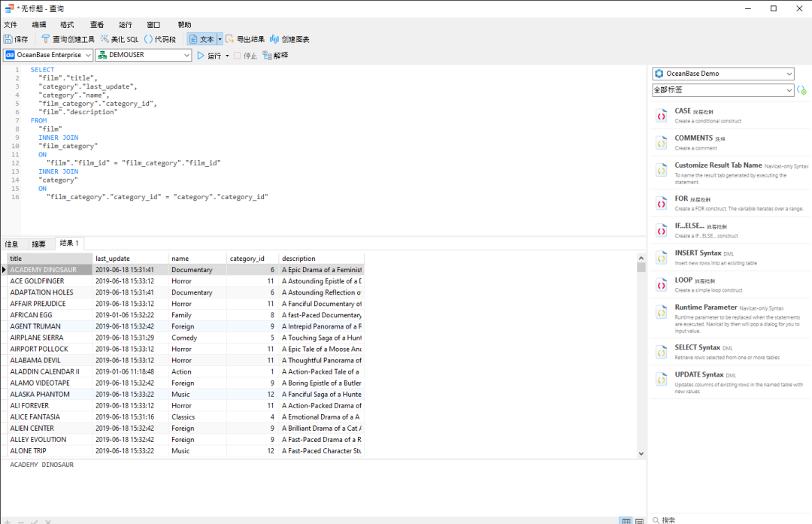Select the SELECT Syntax snippet
The height and width of the screenshot is (524, 812).
click(698, 347)
